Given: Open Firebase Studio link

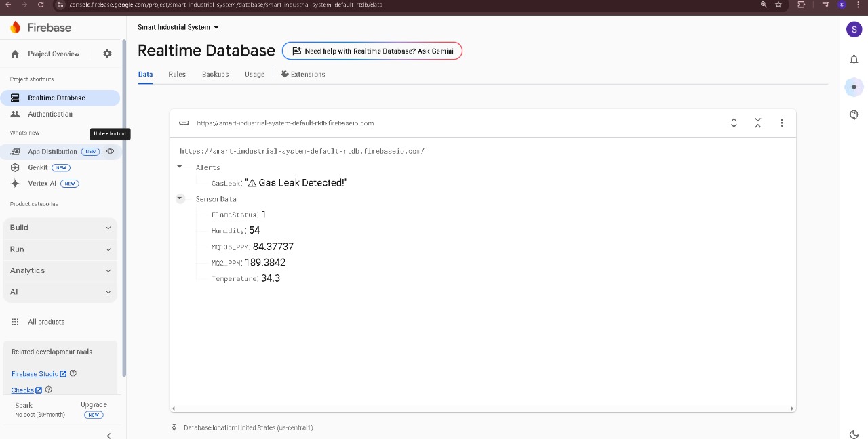Looking at the screenshot, I should pos(39,373).
